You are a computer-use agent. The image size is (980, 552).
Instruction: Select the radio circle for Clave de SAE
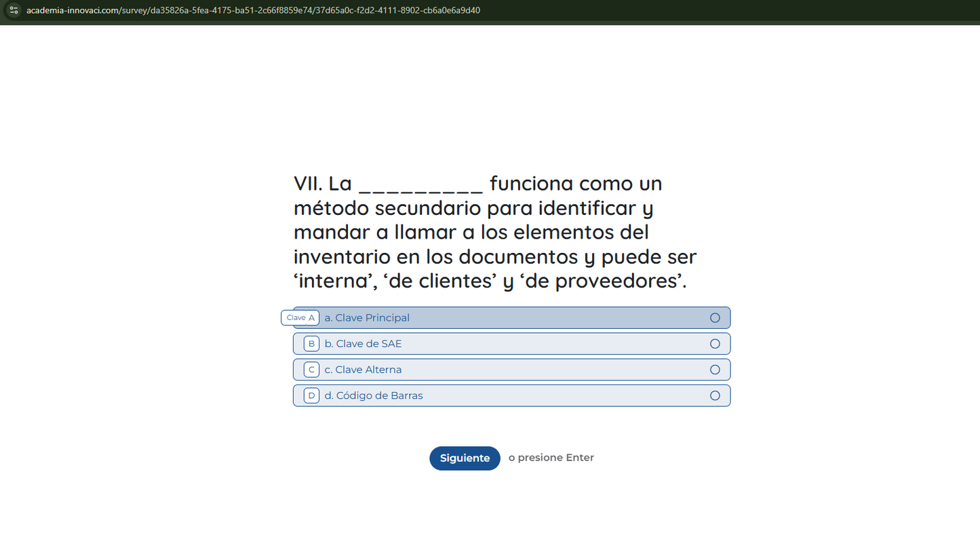pyautogui.click(x=715, y=343)
